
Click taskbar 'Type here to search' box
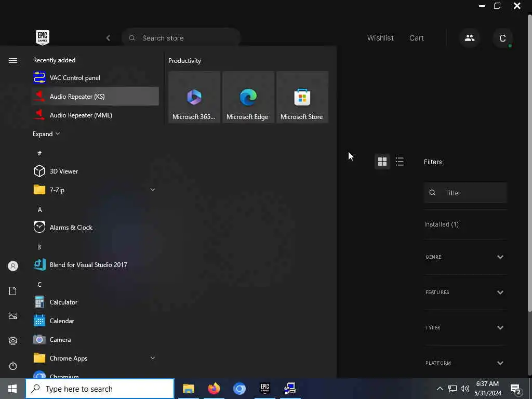coord(100,389)
